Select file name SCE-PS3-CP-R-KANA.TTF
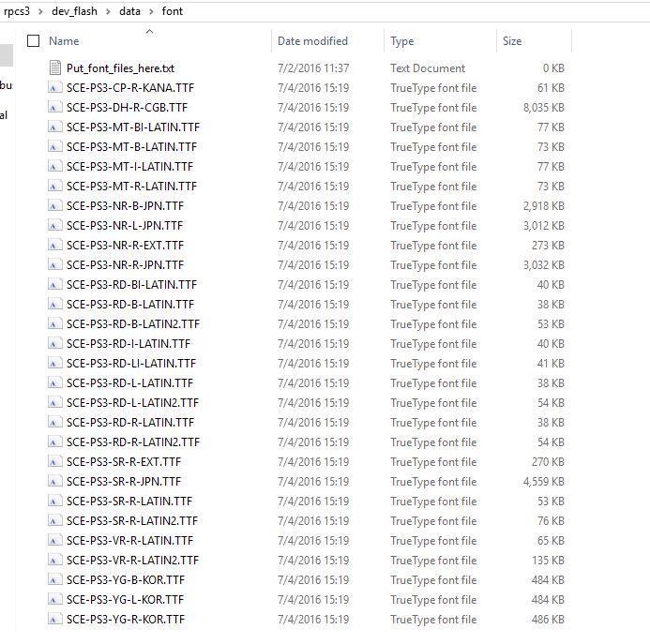This screenshot has height=644, width=650. pyautogui.click(x=130, y=88)
